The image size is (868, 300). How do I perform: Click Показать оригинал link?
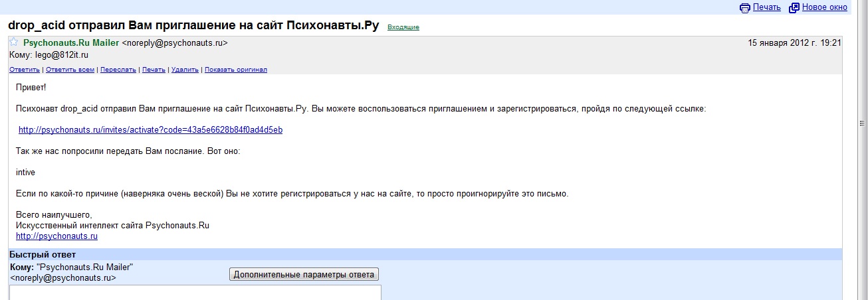pyautogui.click(x=236, y=69)
